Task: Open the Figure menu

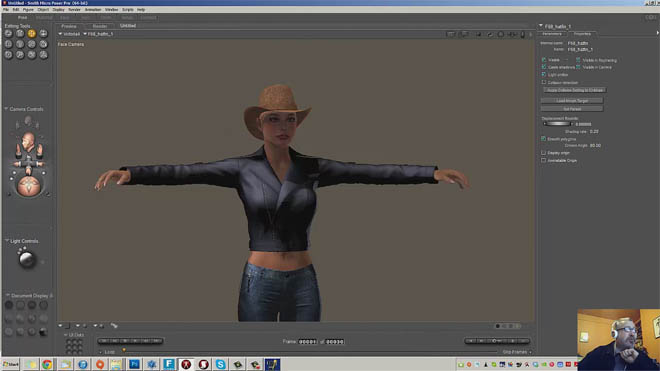Action: 28,9
